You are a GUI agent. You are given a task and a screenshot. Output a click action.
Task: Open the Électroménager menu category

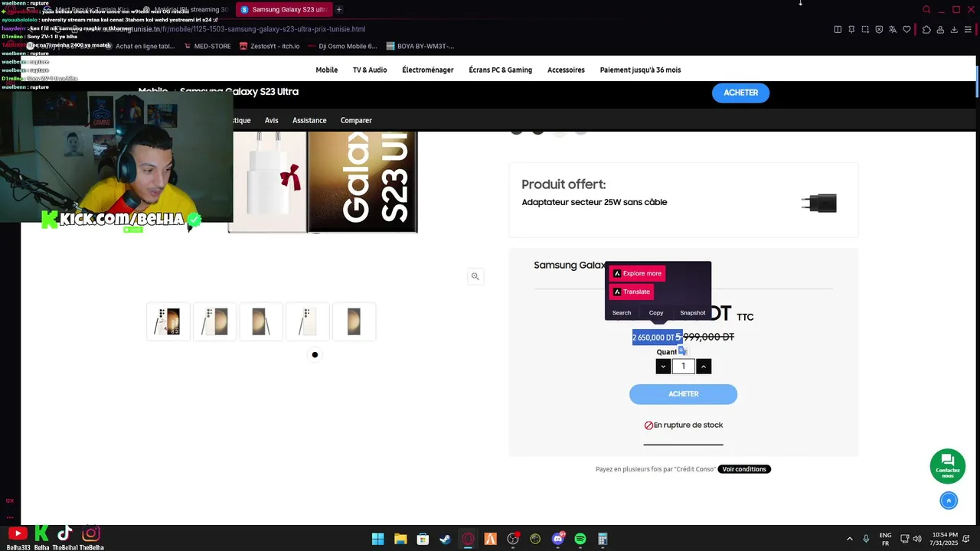428,70
